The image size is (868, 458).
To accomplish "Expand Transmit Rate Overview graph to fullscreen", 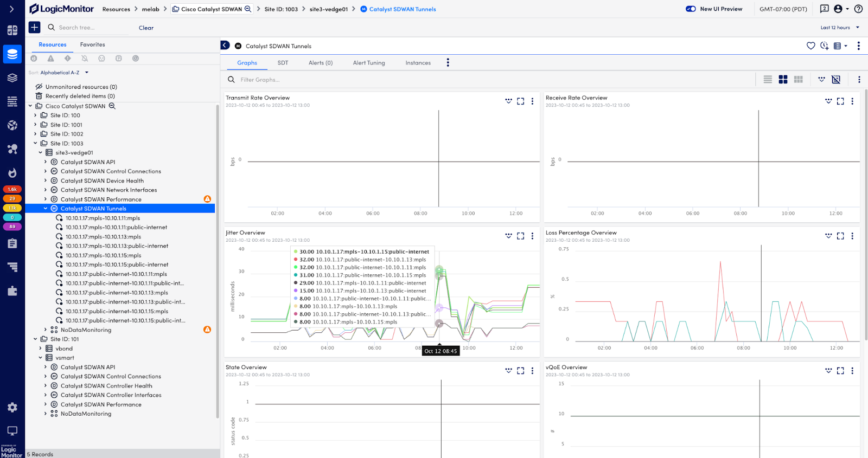I will tap(520, 101).
